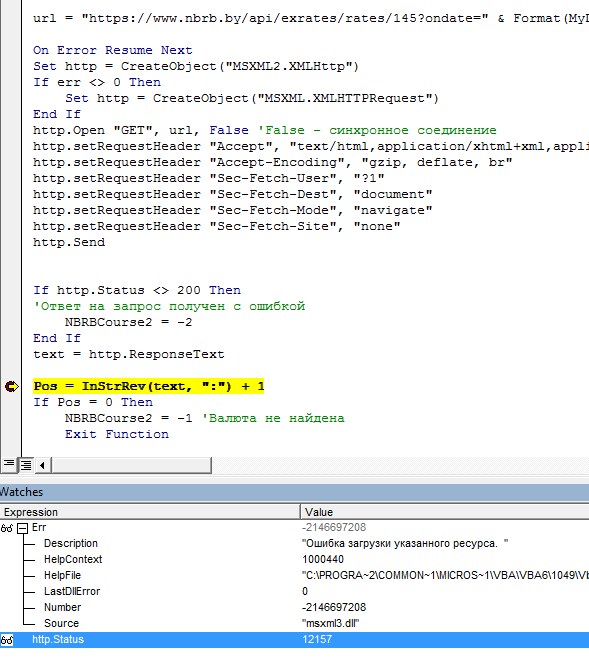Image resolution: width=589 pixels, height=666 pixels.
Task: Collapse the Err watch expression
Action: tap(23, 528)
